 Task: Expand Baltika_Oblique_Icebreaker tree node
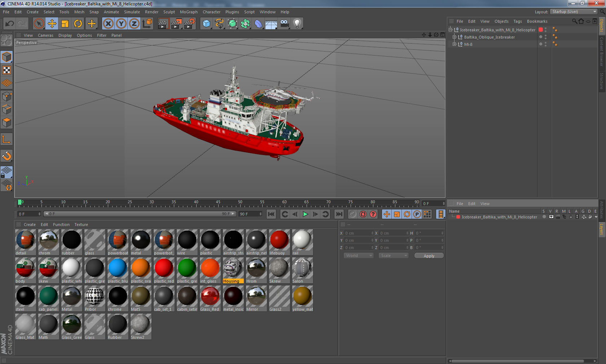pos(454,37)
